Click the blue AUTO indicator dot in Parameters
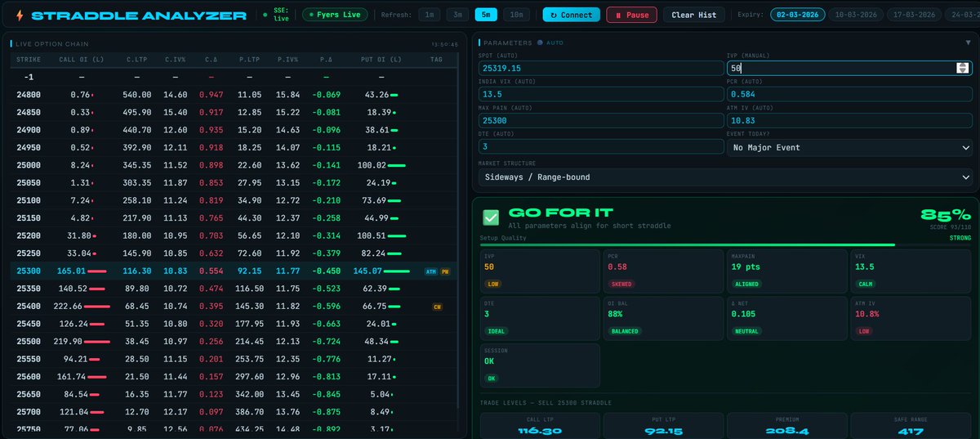Viewport: 980px width, 439px height. pyautogui.click(x=540, y=42)
